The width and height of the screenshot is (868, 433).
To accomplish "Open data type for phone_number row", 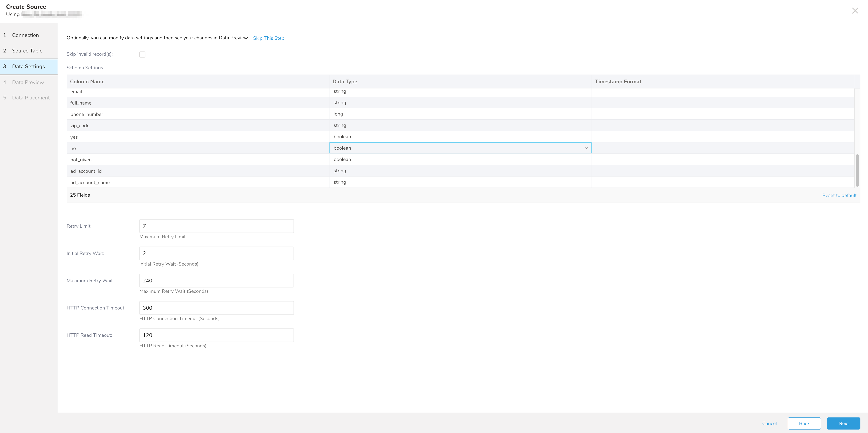I will coord(460,114).
